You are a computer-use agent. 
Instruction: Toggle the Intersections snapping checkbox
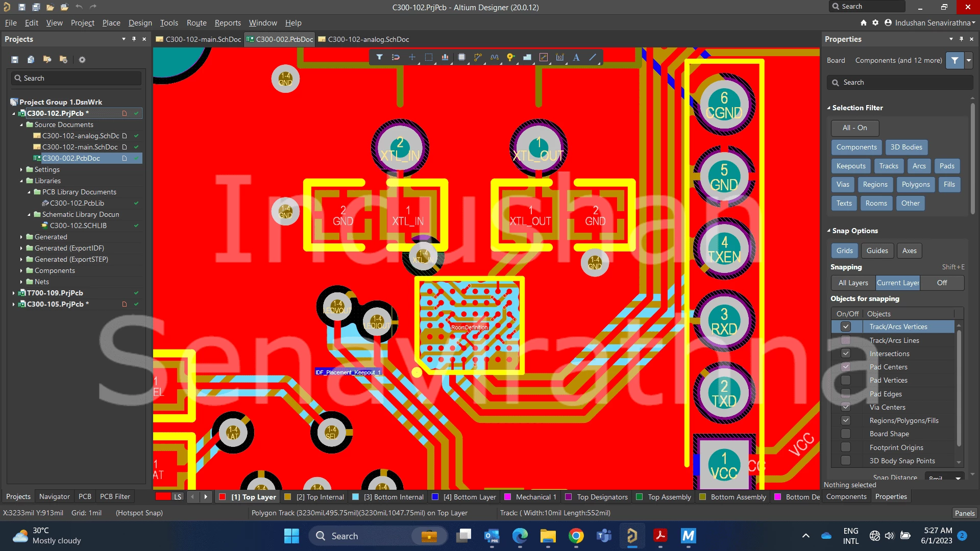(x=846, y=354)
